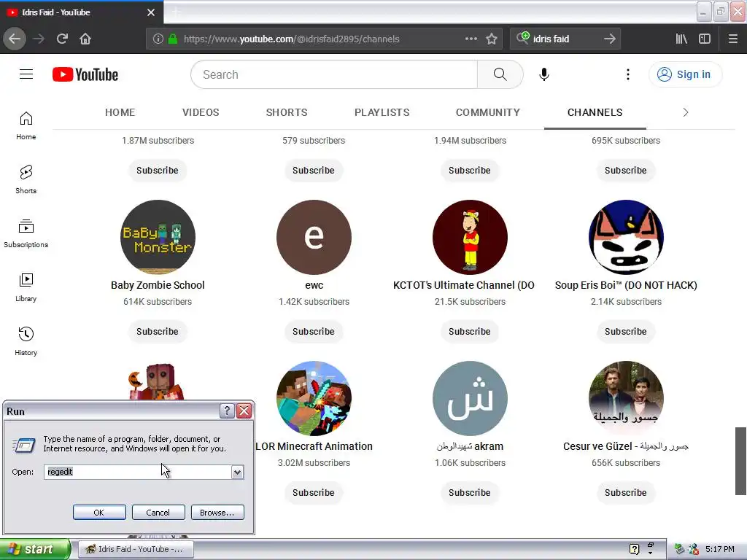This screenshot has height=560, width=747.
Task: Switch to the SHORTS channel tab
Action: tap(286, 112)
